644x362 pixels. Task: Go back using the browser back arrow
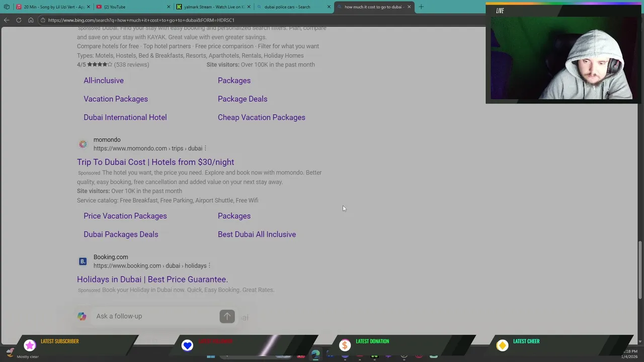6,20
